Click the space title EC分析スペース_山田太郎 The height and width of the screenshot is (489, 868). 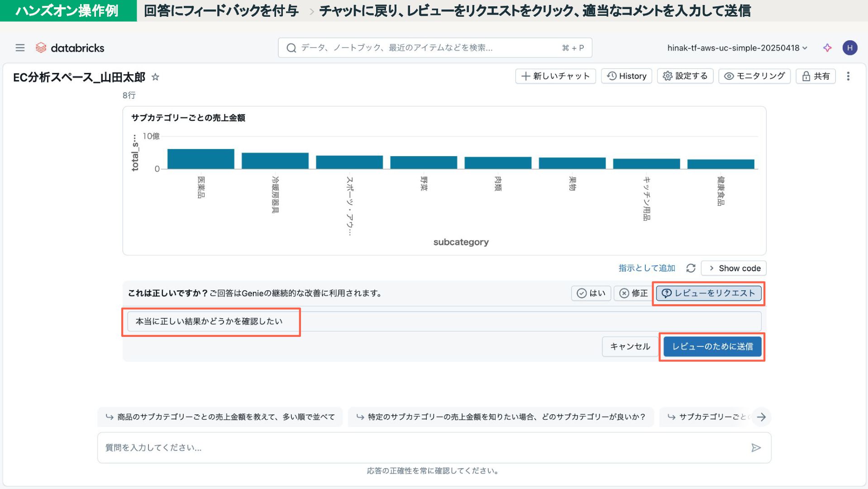79,77
